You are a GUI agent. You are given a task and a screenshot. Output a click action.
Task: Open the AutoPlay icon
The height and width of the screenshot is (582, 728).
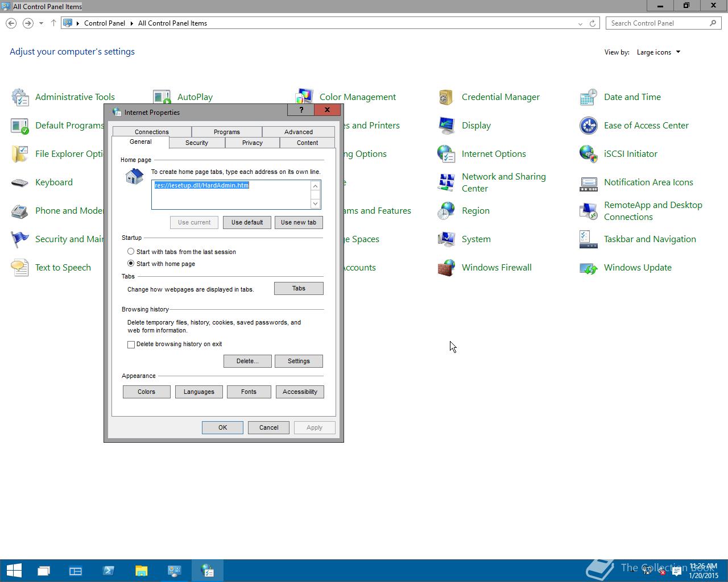162,97
